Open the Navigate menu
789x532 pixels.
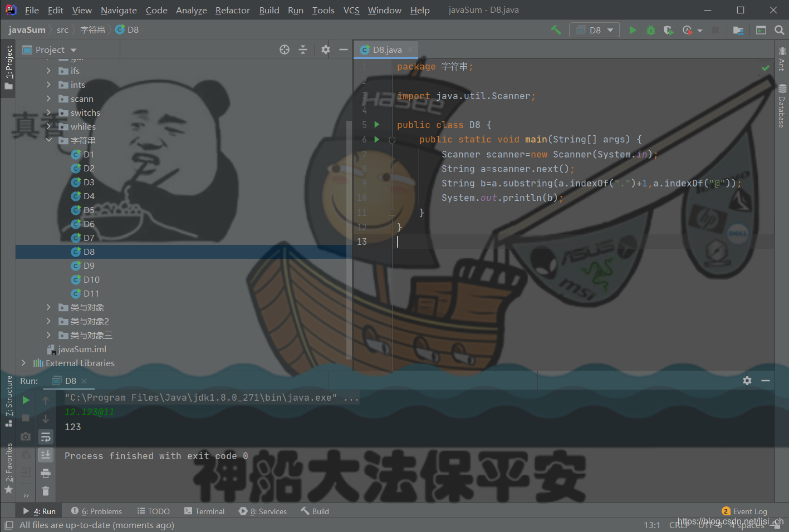click(119, 10)
